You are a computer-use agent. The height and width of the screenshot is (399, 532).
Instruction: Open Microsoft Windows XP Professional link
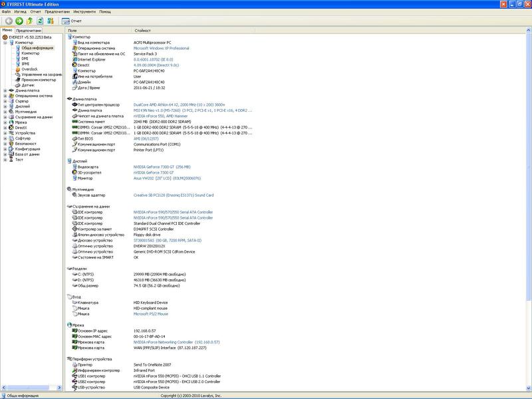(161, 48)
